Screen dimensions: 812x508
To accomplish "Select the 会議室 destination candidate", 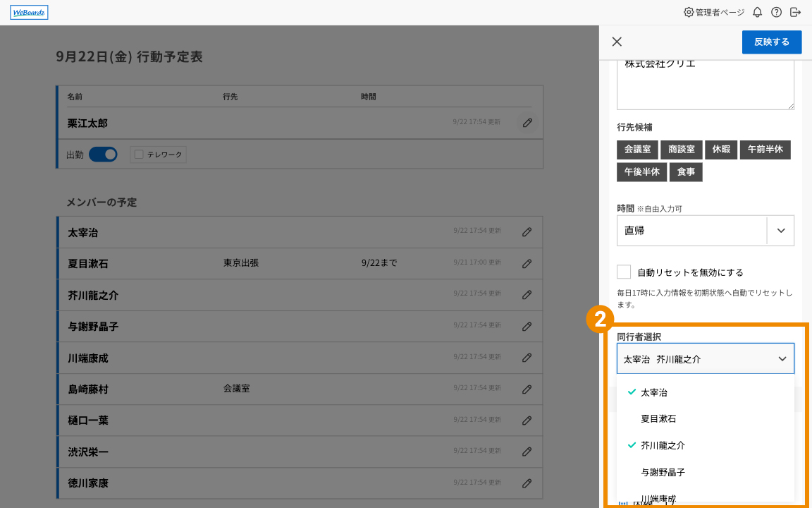I will (637, 150).
